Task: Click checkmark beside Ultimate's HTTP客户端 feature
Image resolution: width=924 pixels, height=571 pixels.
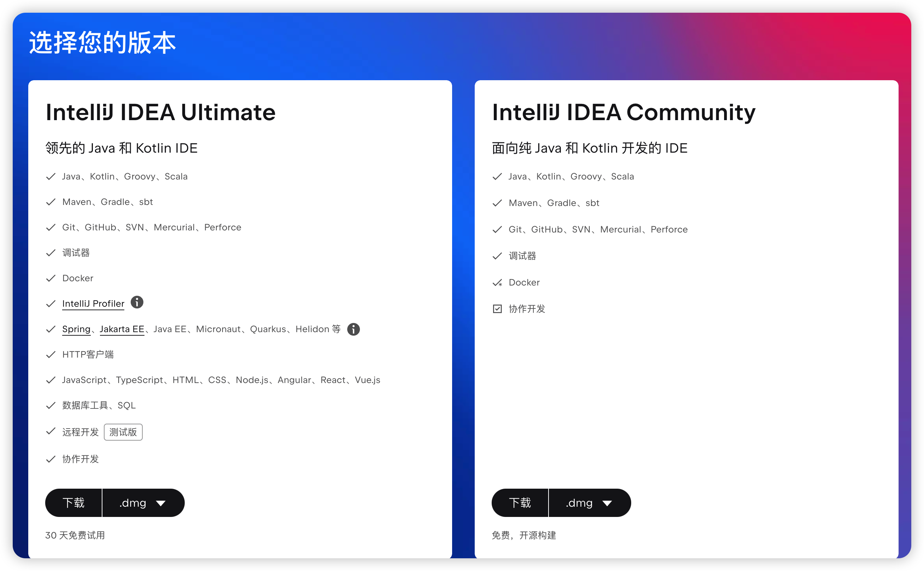Action: point(51,354)
